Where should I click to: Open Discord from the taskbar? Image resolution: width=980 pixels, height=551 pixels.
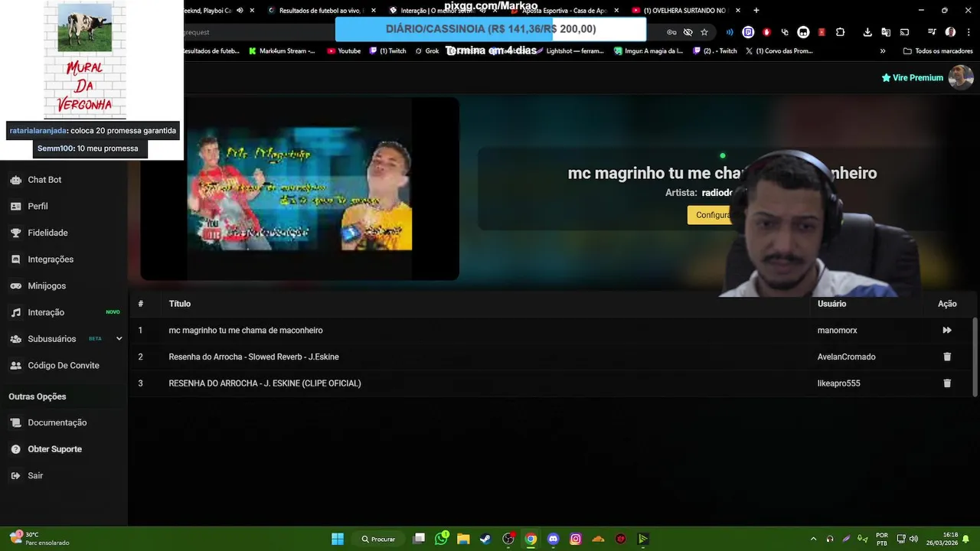coord(554,539)
